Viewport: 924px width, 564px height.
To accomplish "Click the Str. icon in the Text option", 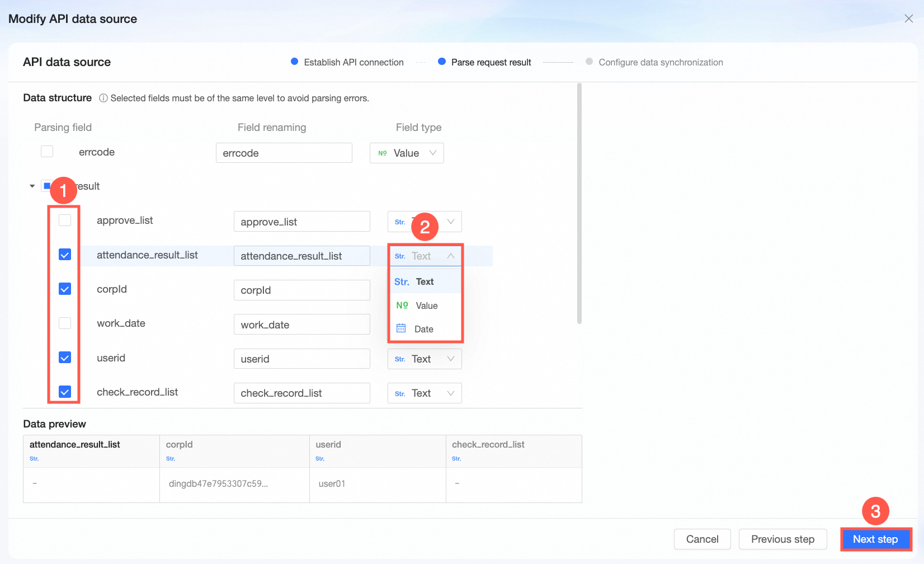I will [x=402, y=281].
